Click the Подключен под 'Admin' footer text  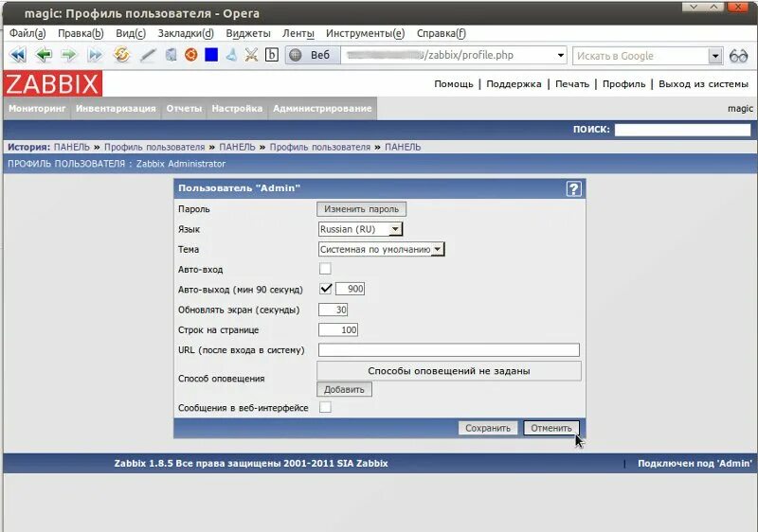[695, 463]
